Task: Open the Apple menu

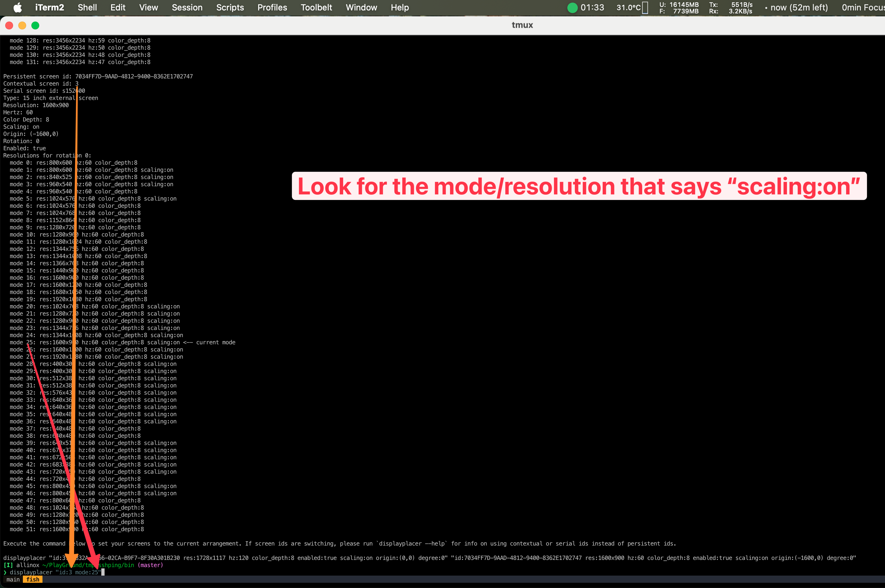Action: 17,8
